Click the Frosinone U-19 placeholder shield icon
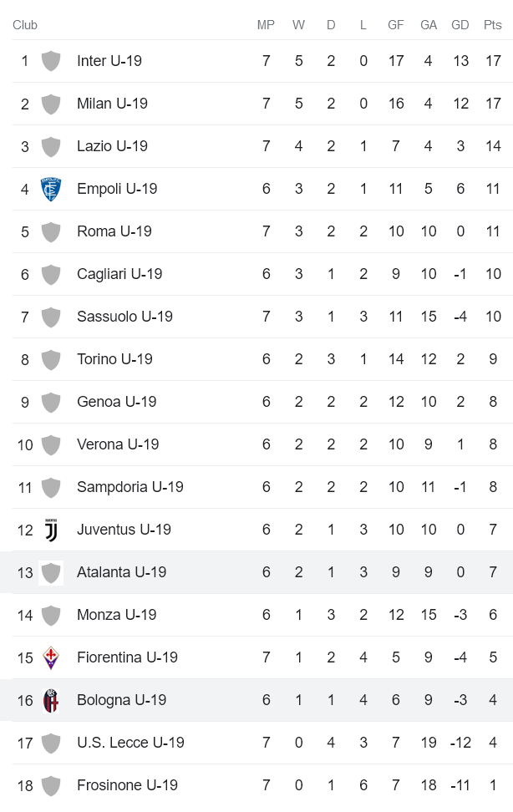The width and height of the screenshot is (513, 812). 51,785
